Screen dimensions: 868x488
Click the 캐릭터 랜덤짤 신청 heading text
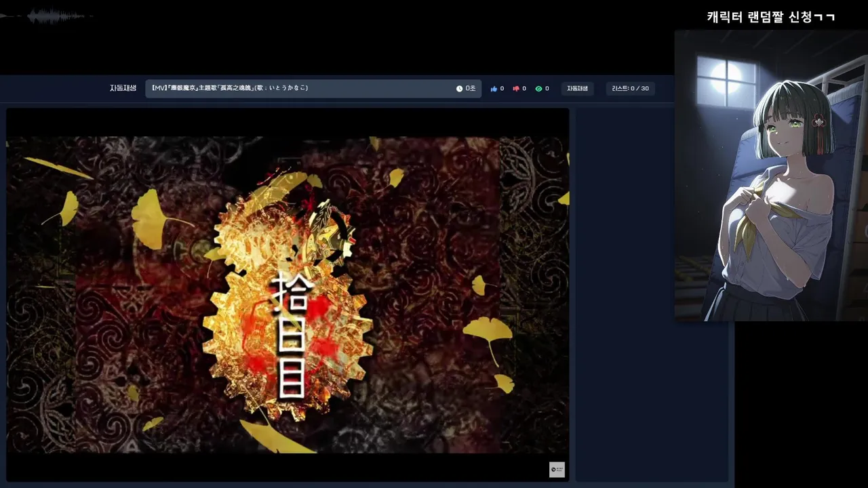point(771,17)
